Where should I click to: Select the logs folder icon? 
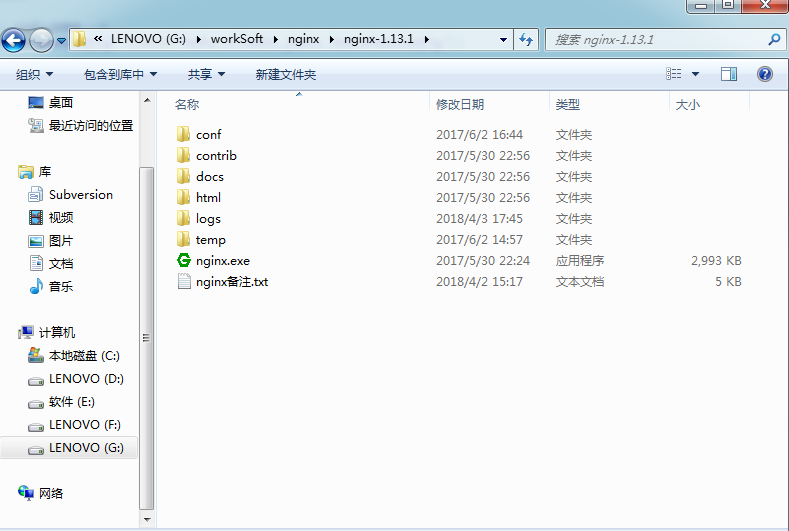(183, 218)
